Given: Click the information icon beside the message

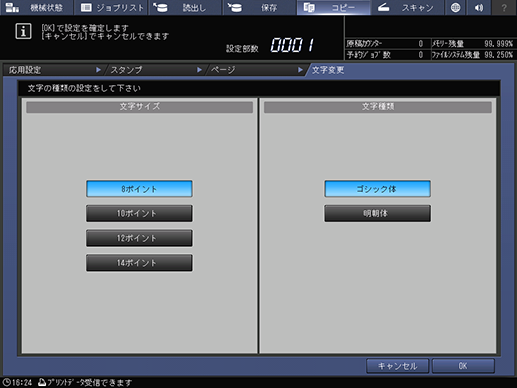Looking at the screenshot, I should pyautogui.click(x=23, y=31).
